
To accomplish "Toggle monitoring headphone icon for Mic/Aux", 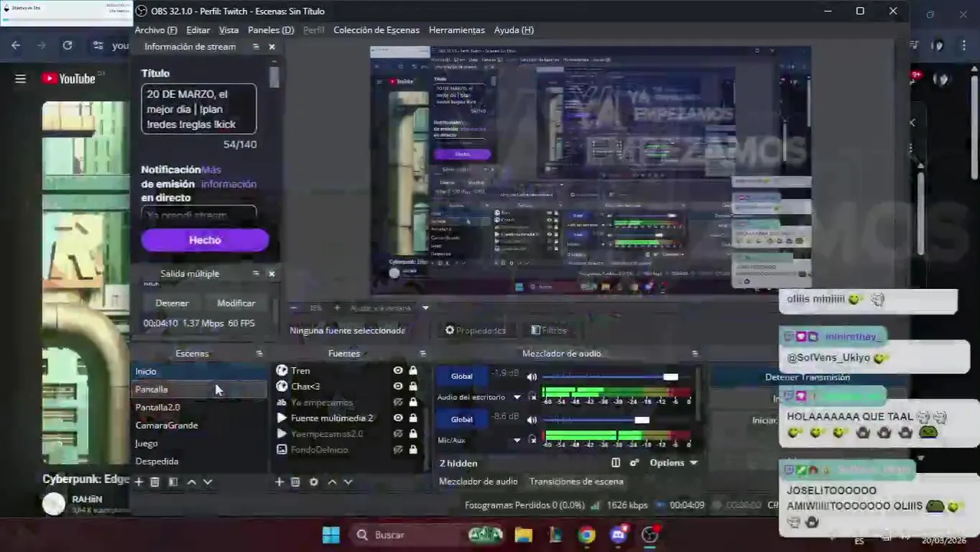I will 533,440.
